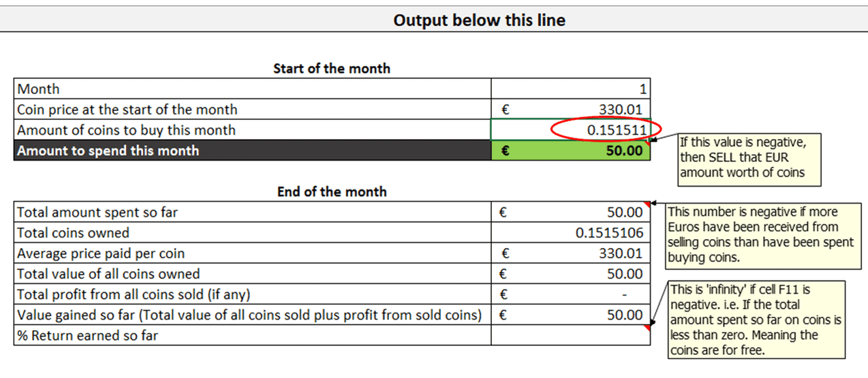Select the Month value cell showing 1
This screenshot has width=868, height=378.
click(570, 89)
